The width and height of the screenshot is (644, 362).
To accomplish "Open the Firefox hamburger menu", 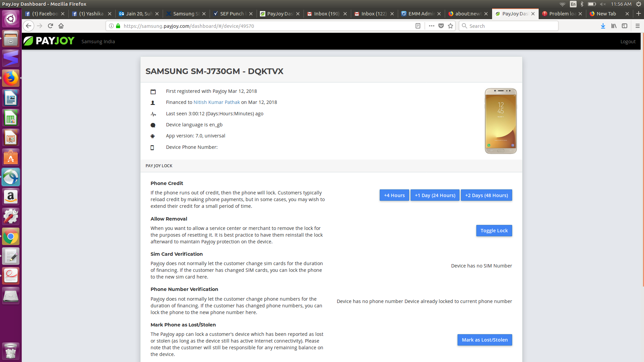I will (x=638, y=26).
